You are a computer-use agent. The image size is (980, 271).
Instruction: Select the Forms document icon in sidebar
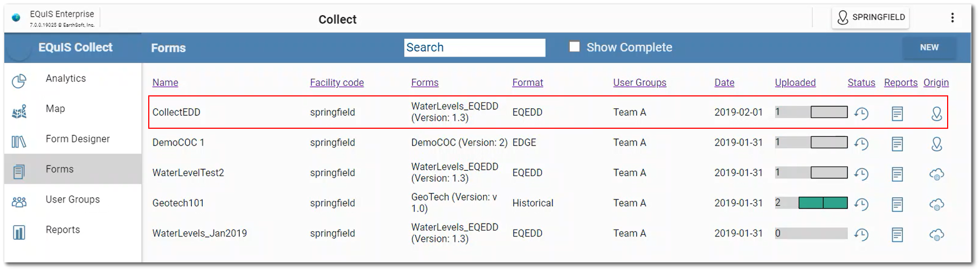[x=19, y=172]
